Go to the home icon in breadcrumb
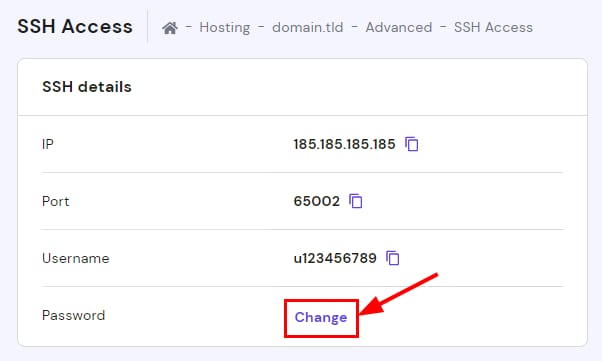This screenshot has width=602, height=361. (x=170, y=28)
